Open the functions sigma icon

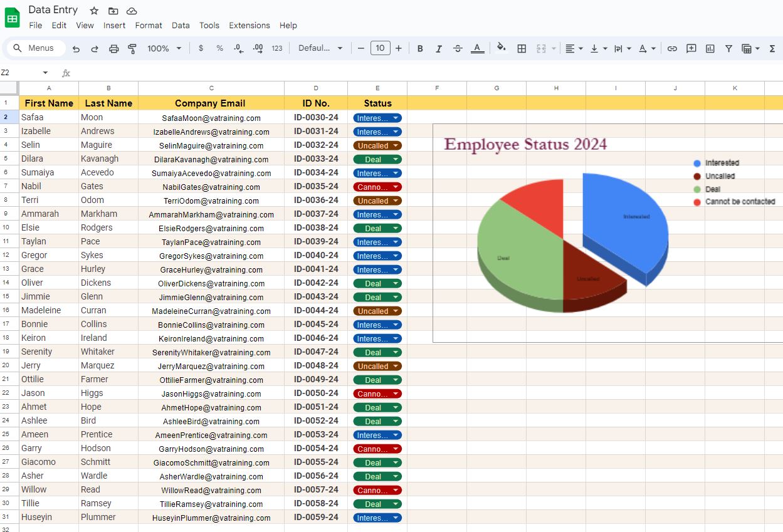(x=772, y=48)
